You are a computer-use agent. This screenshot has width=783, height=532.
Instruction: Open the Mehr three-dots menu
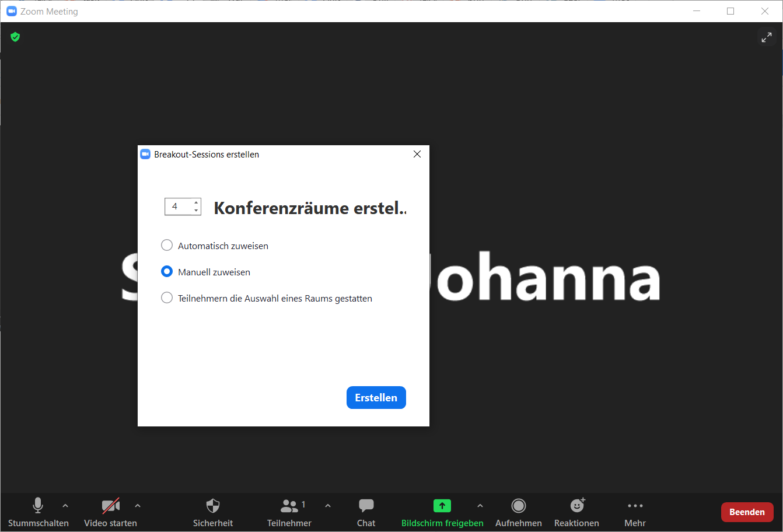(635, 506)
